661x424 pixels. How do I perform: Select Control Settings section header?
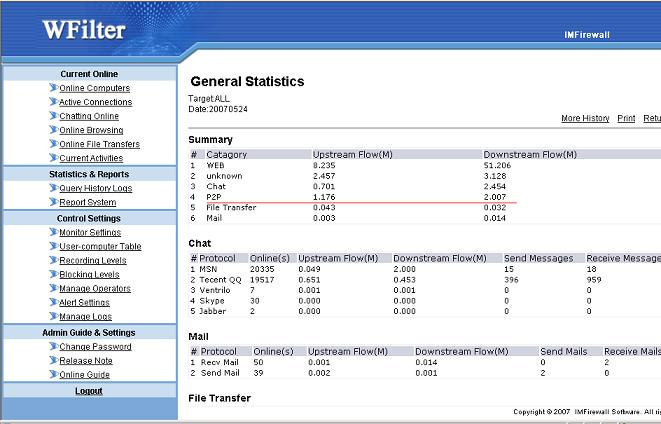point(89,218)
